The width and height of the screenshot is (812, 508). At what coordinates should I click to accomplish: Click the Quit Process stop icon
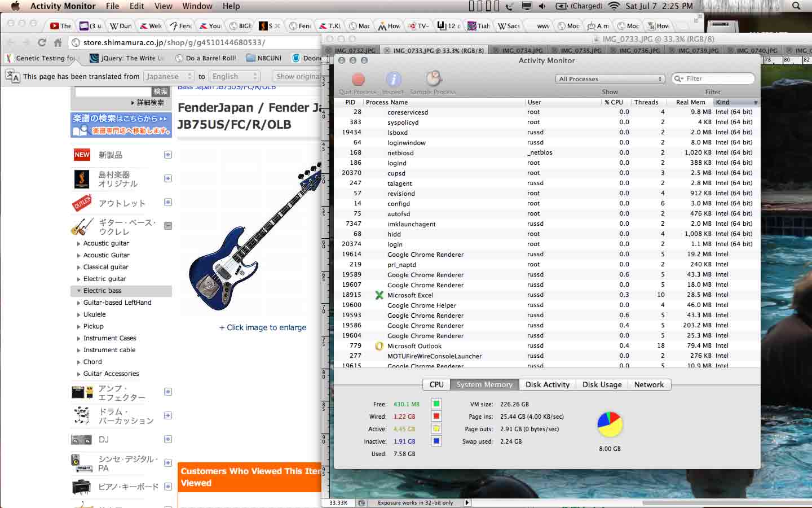point(358,80)
